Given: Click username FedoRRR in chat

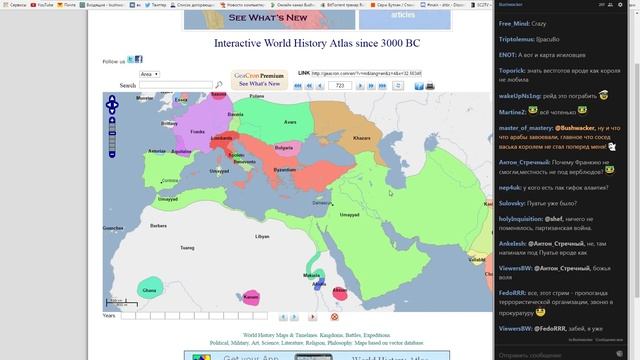Looking at the screenshot, I should click(512, 293).
